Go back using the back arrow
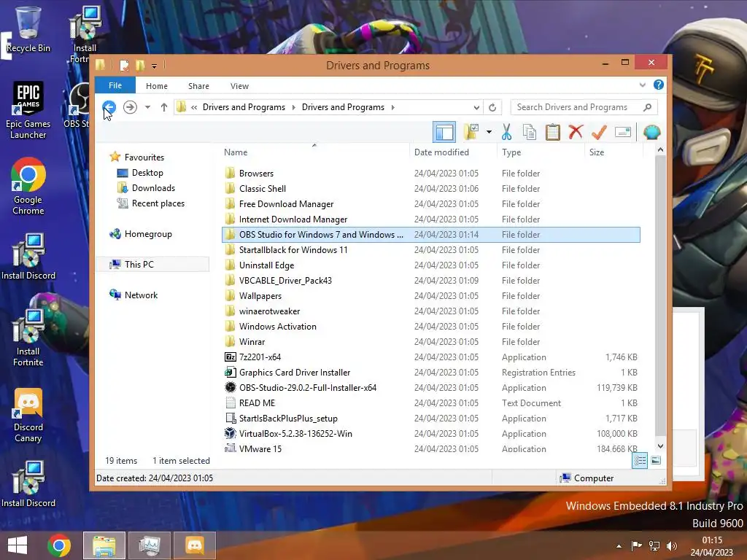This screenshot has width=747, height=560. [x=109, y=107]
